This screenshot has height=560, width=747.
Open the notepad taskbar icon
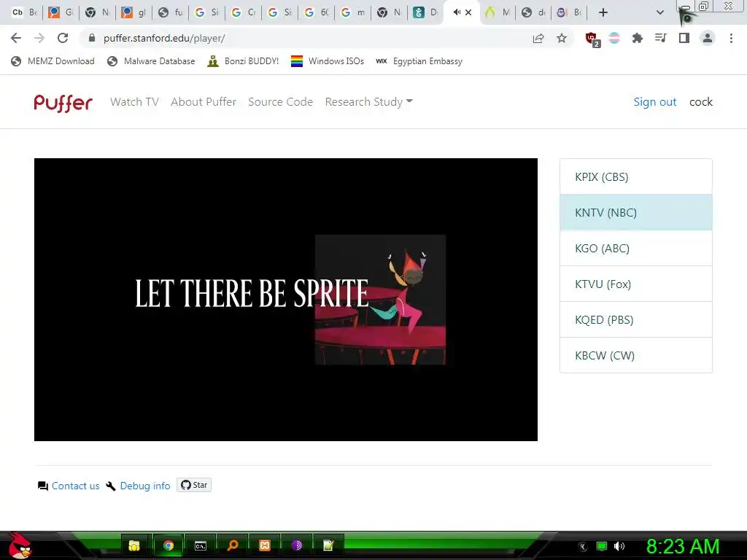click(x=328, y=545)
